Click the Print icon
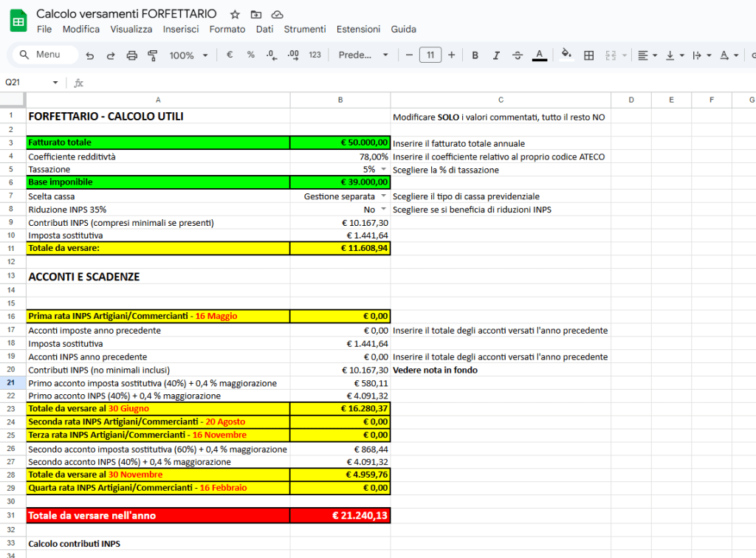 tap(131, 55)
